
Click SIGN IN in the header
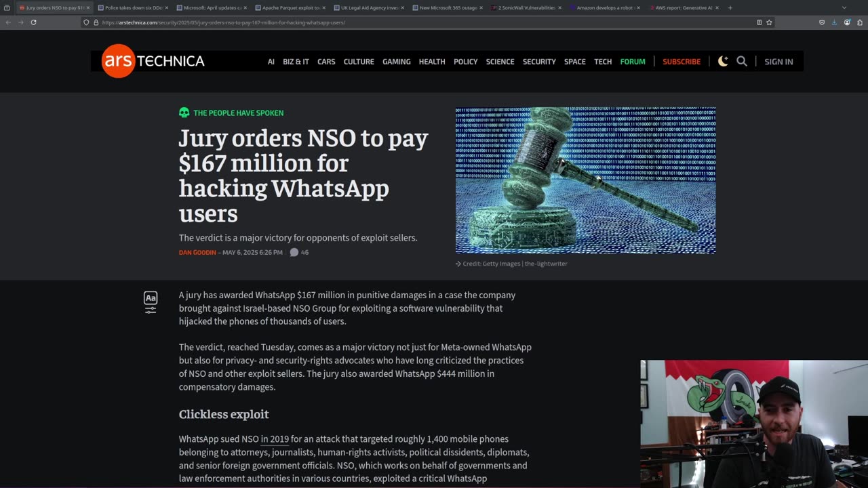tap(778, 62)
